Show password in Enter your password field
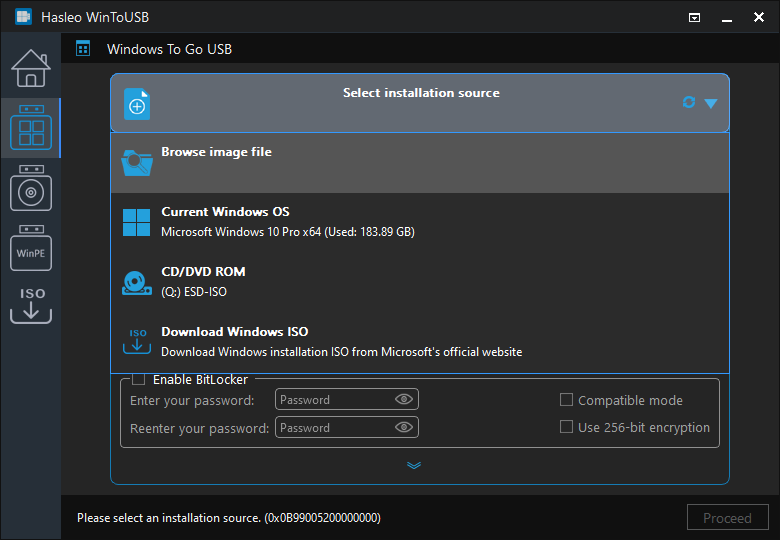This screenshot has width=780, height=540. coord(404,399)
